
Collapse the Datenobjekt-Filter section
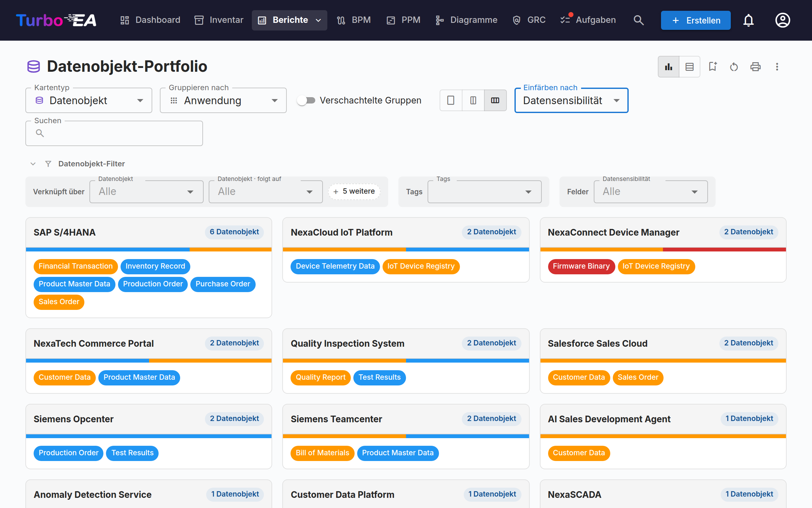coord(33,164)
